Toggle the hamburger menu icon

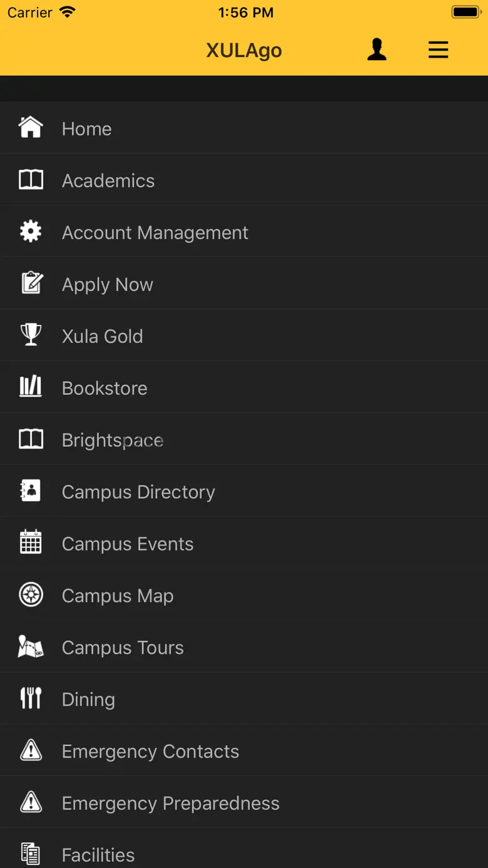click(438, 49)
